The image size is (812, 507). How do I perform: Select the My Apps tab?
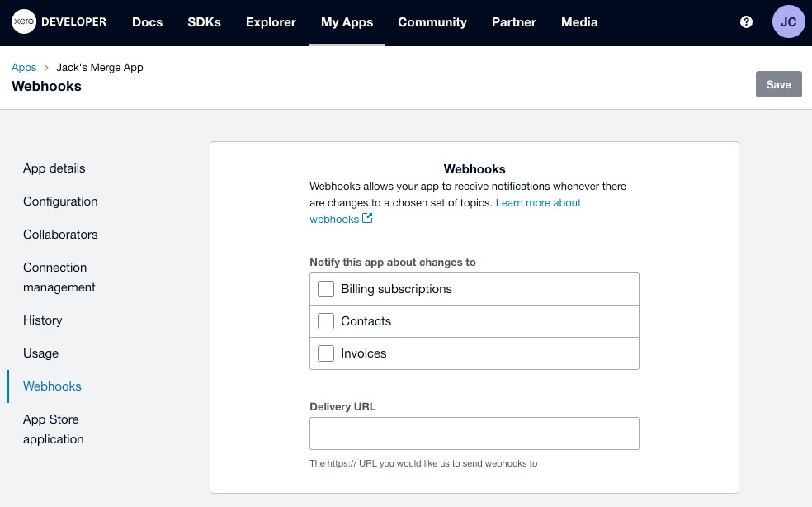[x=347, y=22]
